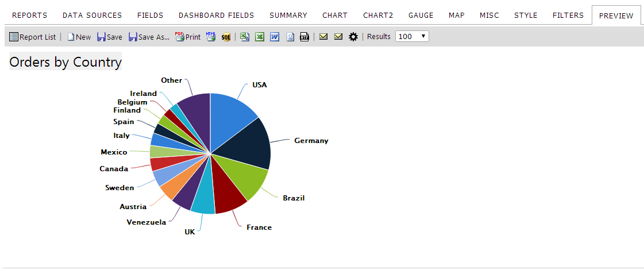Export report to RTF format
The width and height of the screenshot is (644, 274).
(304, 37)
